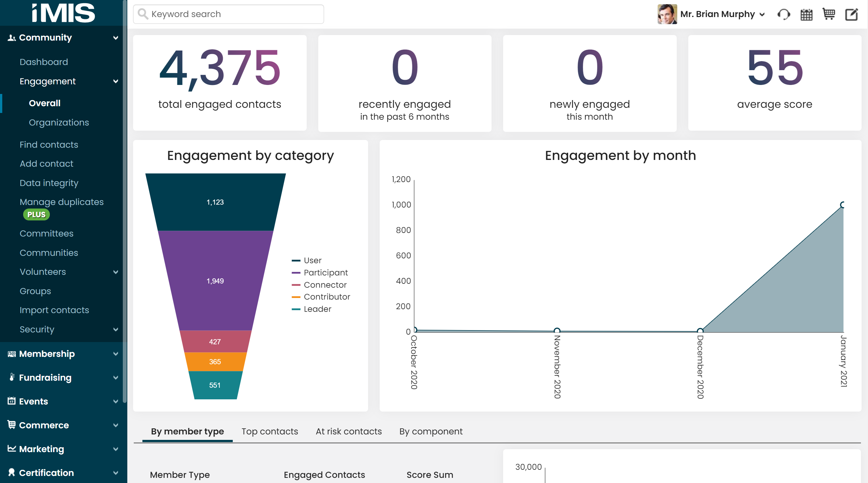Select the At risk contacts tab
Viewport: 868px width, 483px height.
click(x=348, y=432)
